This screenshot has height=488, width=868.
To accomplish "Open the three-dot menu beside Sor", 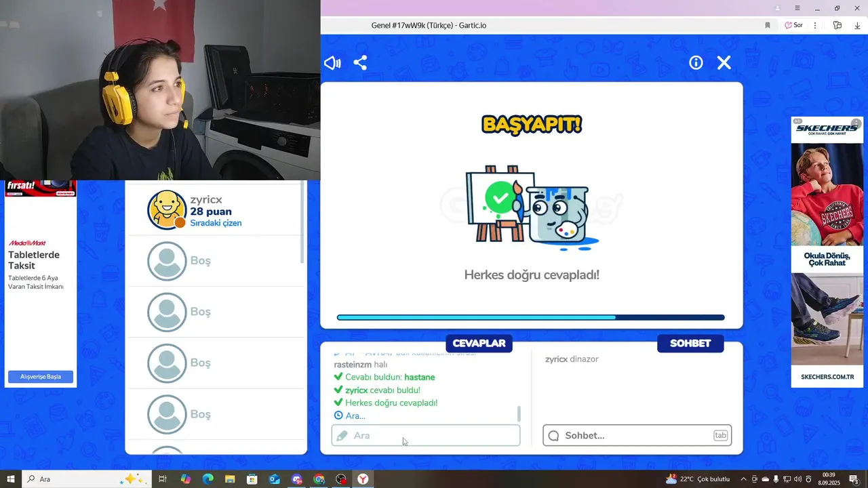I will (815, 25).
